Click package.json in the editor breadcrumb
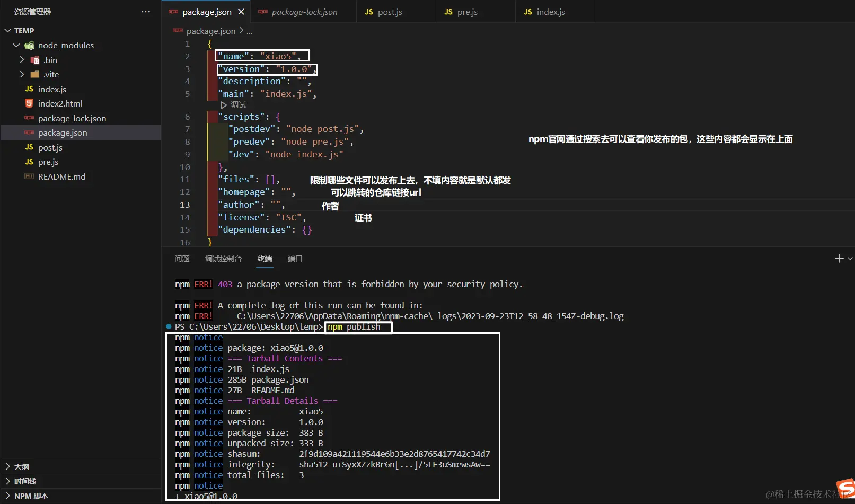The image size is (855, 504). (211, 31)
